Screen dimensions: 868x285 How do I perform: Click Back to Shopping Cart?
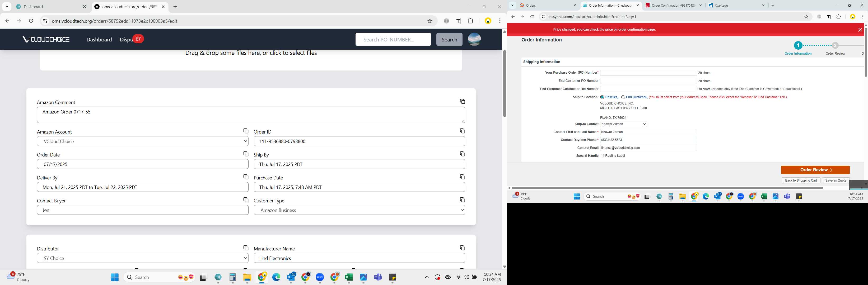point(801,180)
